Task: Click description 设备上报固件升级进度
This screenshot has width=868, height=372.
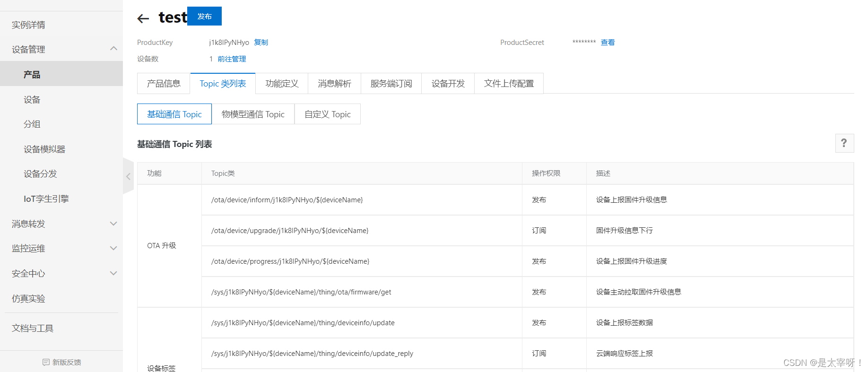Action: (631, 261)
